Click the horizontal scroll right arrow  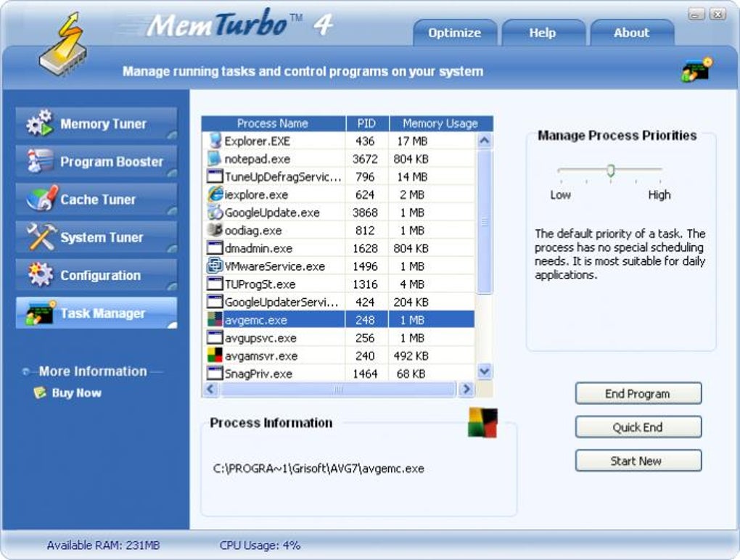(466, 390)
